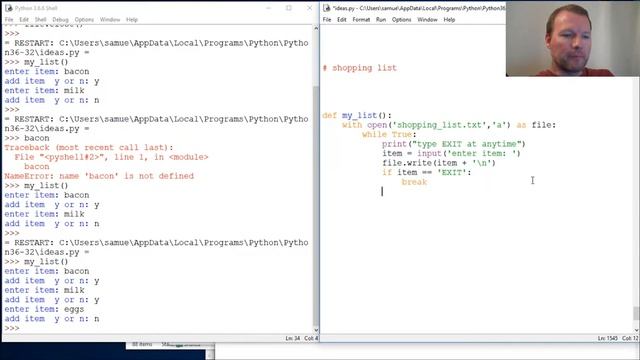Click the File "<pyshell#2>" traceback line
This screenshot has width=640, height=360.
click(111, 157)
